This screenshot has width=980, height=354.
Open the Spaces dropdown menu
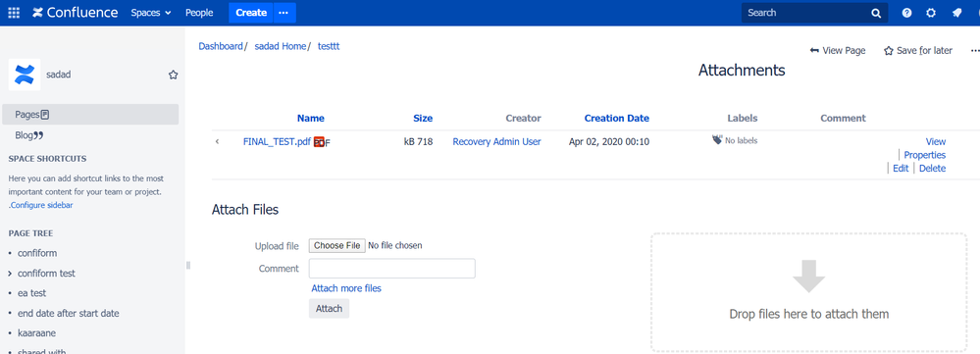click(151, 13)
